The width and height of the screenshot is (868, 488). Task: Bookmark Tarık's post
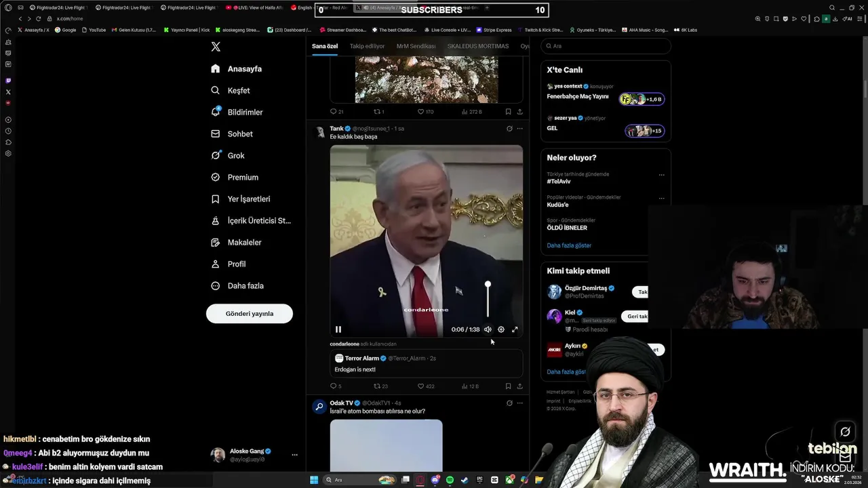508,386
